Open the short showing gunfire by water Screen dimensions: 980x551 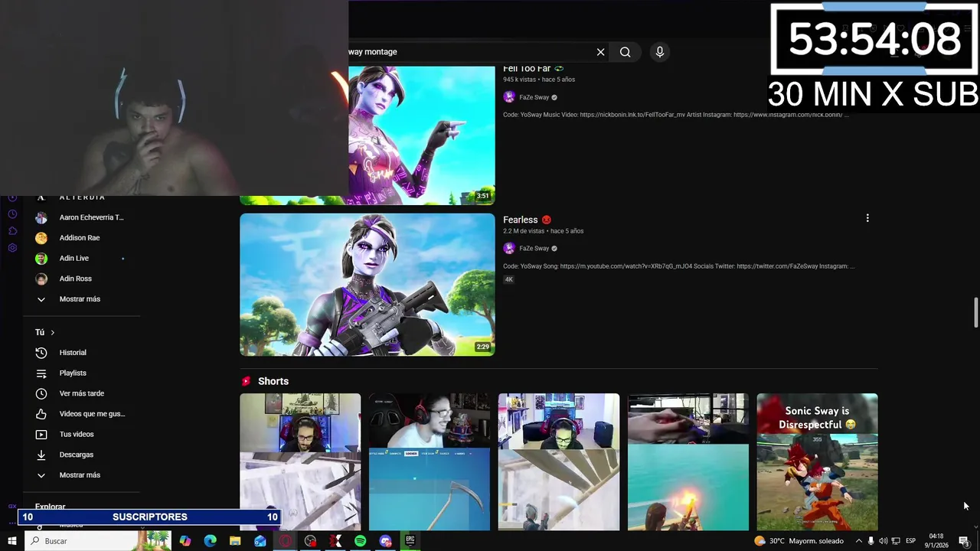click(x=688, y=461)
